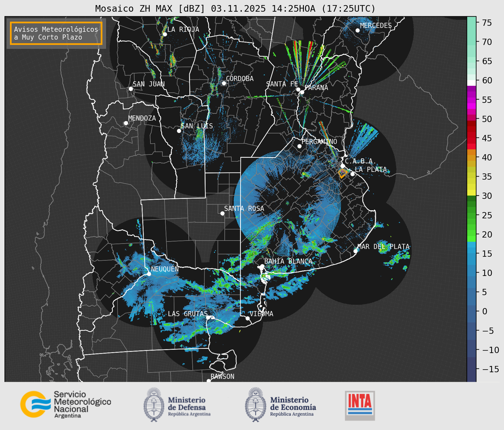
Task: Click the Neuquén city marker dot
Action: 149,274
